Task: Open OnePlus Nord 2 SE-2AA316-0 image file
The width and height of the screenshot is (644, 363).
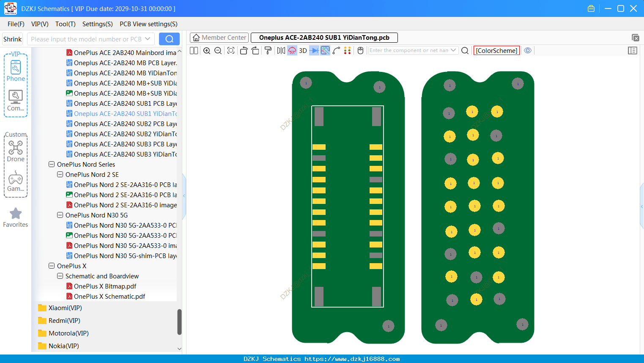Action: 121,205
